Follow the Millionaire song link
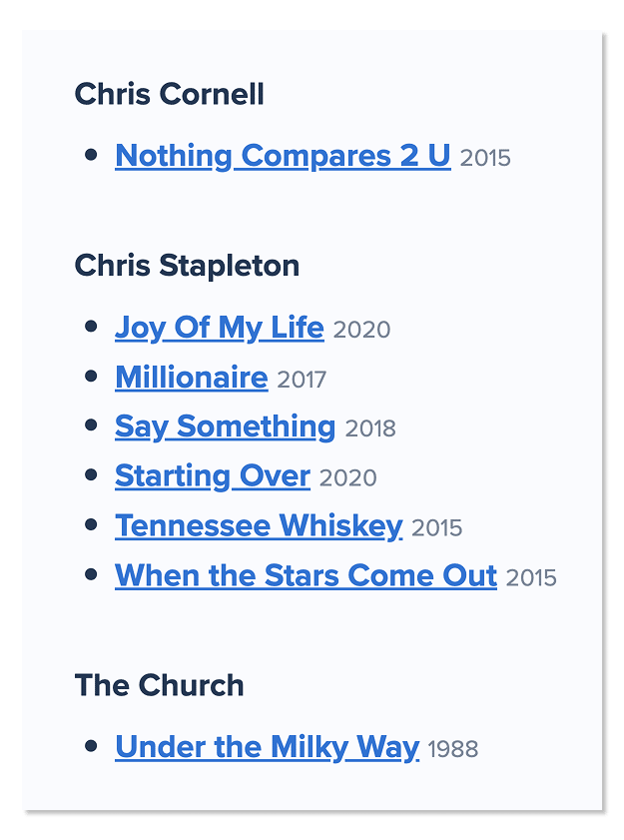 [192, 378]
